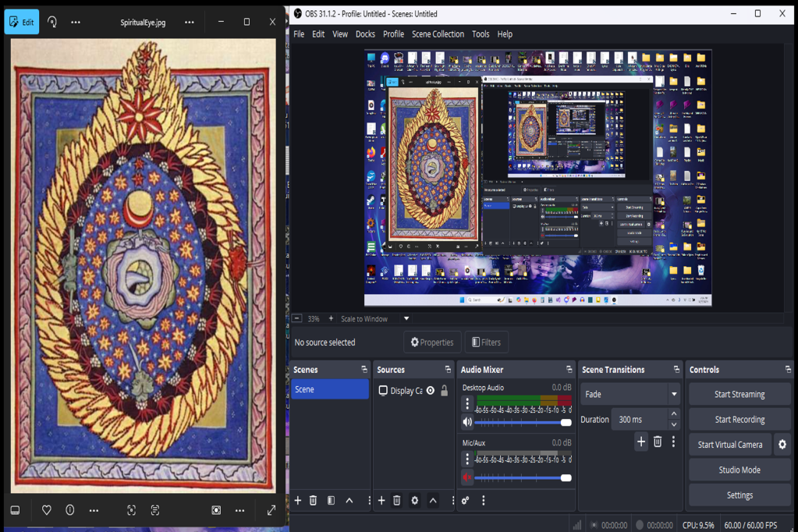Expand the Scale to Window dropdown
Screen dimensions: 798x532
(406, 319)
